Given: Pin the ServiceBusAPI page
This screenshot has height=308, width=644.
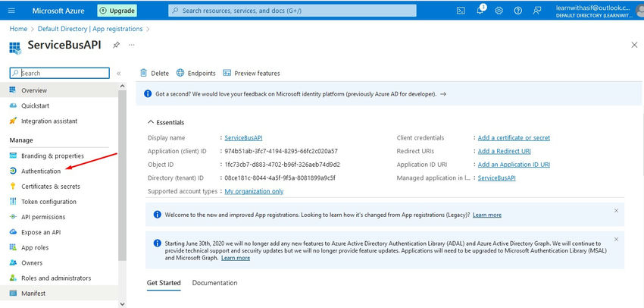Looking at the screenshot, I should [116, 46].
